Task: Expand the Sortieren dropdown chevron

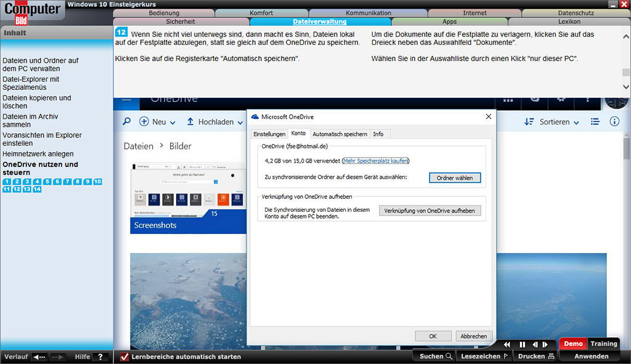Action: coord(576,123)
